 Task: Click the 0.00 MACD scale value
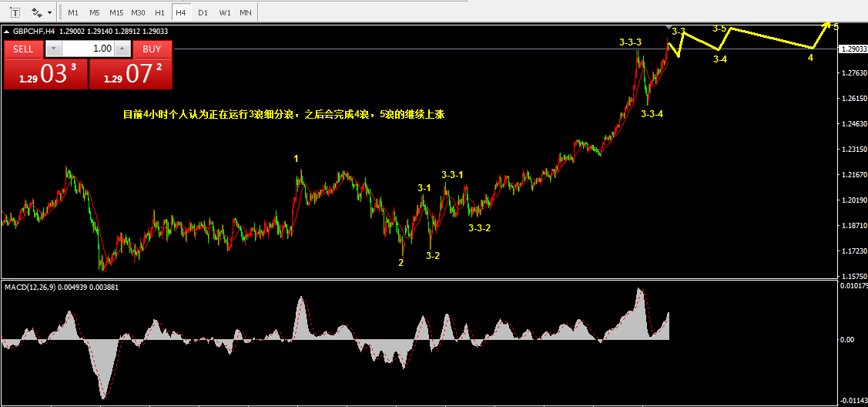pos(847,339)
